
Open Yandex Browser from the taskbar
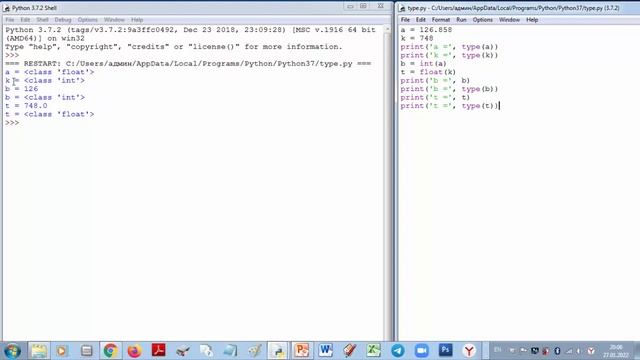point(469,351)
